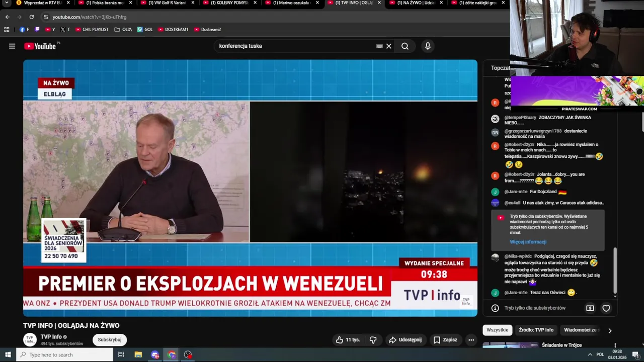The image size is (644, 362).
Task: Like the video showing 11 tys.
Action: (x=348, y=340)
